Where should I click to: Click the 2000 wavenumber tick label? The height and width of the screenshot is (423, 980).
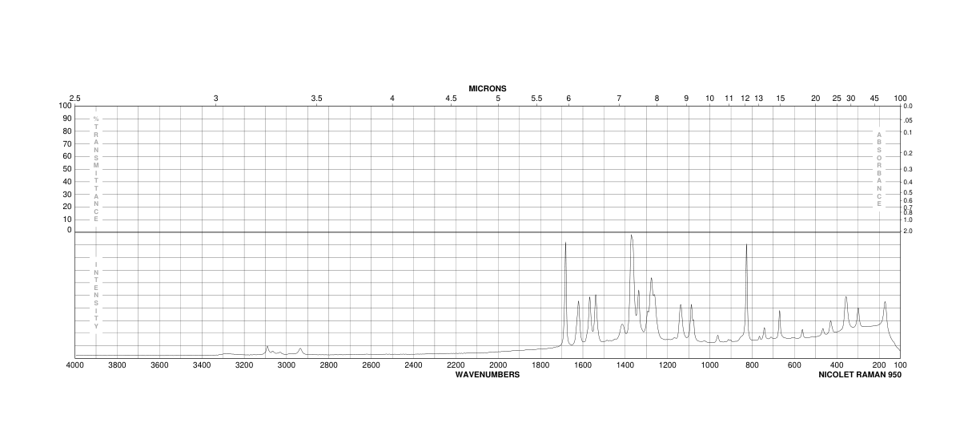tap(498, 366)
